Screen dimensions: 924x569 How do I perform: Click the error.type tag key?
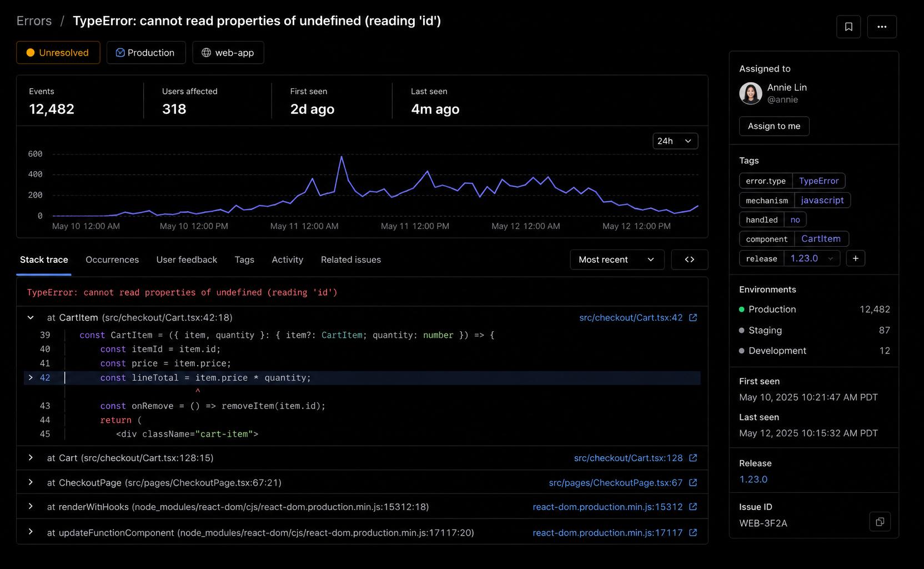[766, 181]
